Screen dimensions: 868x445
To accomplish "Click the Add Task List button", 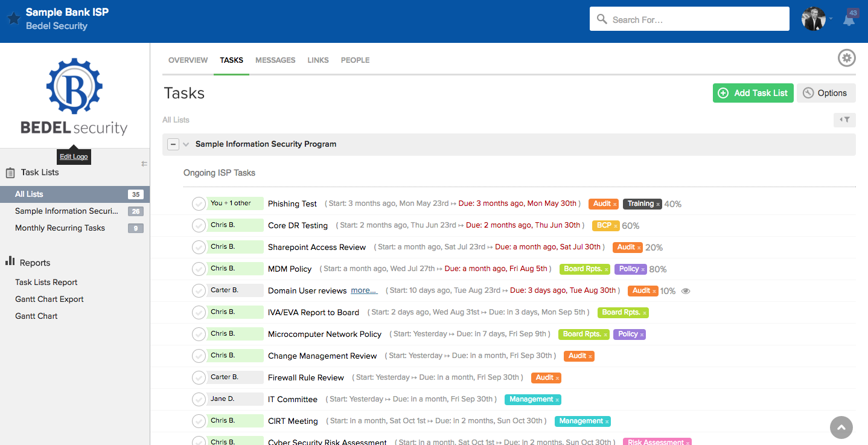I will point(753,93).
